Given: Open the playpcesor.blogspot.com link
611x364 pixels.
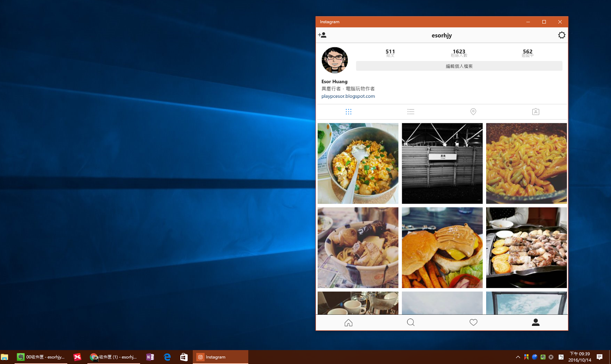Looking at the screenshot, I should click(348, 96).
